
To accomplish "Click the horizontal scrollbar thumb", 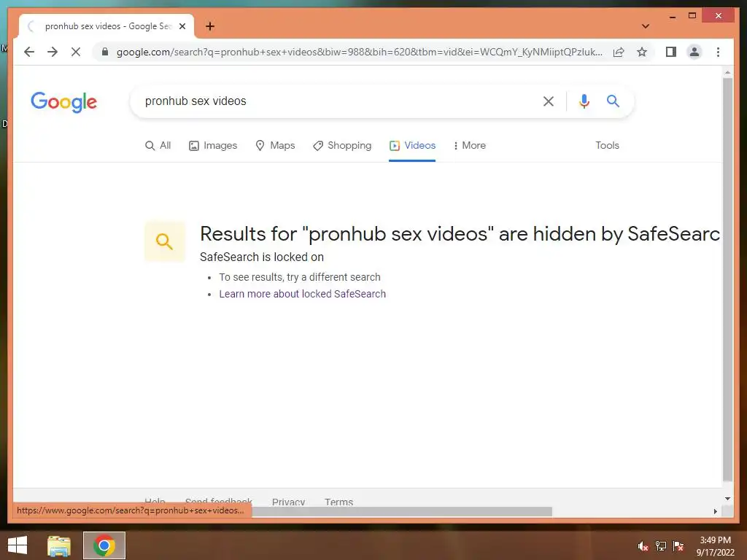I will tap(402, 511).
